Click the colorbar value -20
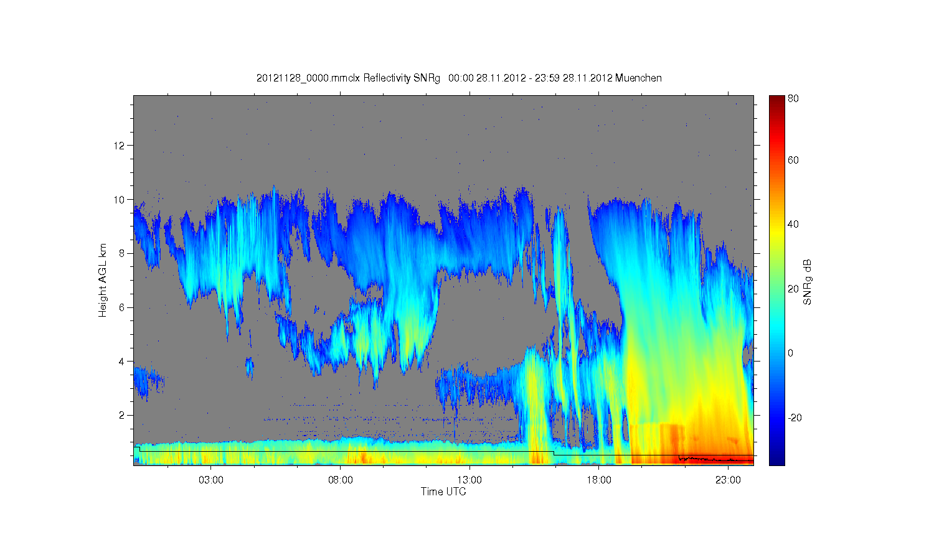Viewport: 934px width, 560px height. [795, 418]
